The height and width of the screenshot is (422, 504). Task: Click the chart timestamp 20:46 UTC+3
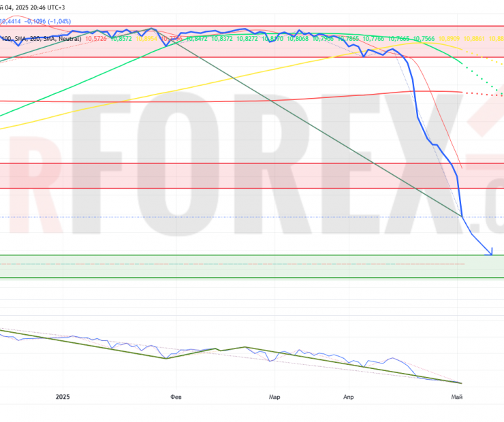47,7
